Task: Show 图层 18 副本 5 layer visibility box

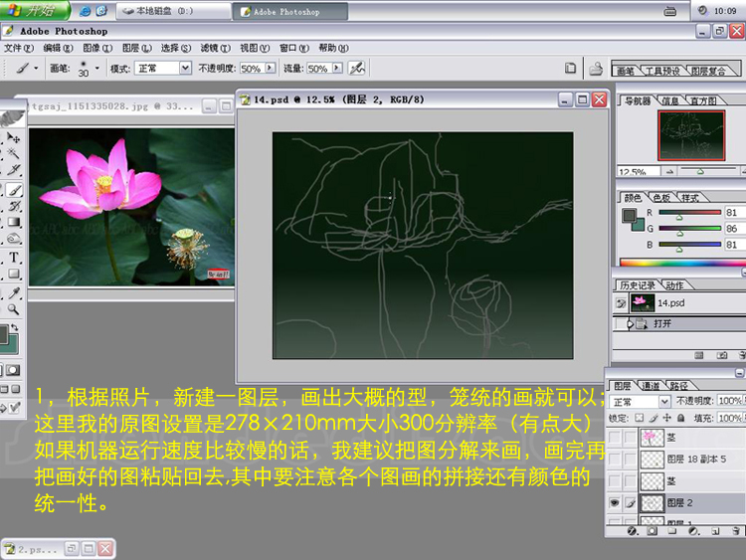Action: [x=615, y=460]
